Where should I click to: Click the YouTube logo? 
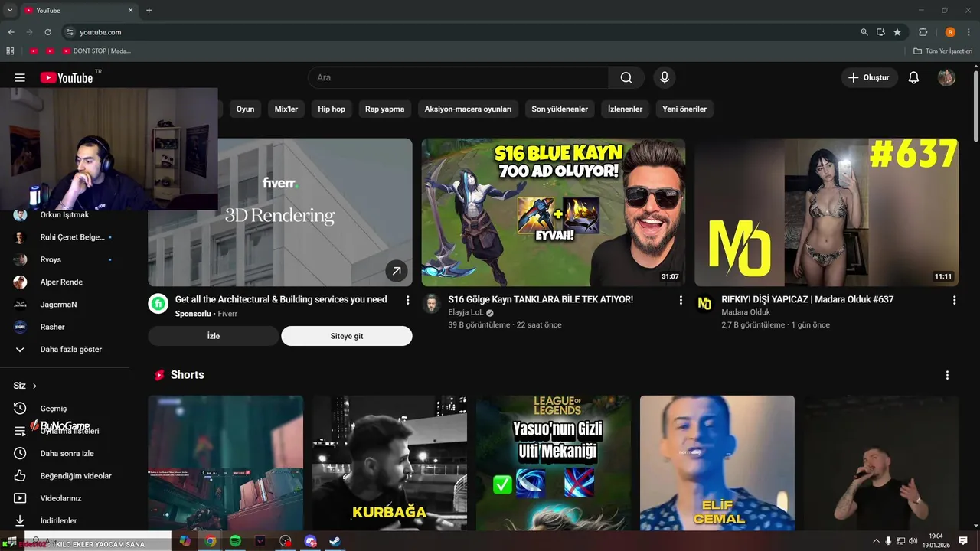pos(67,77)
